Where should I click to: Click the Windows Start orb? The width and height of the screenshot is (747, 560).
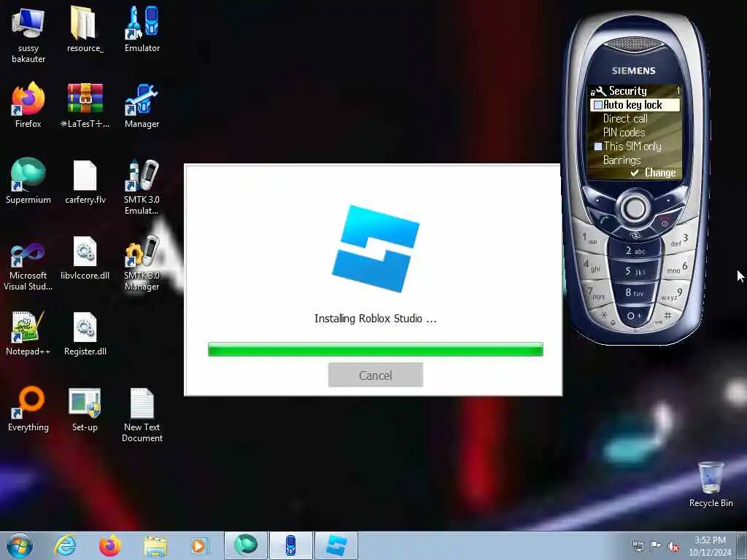coord(20,545)
